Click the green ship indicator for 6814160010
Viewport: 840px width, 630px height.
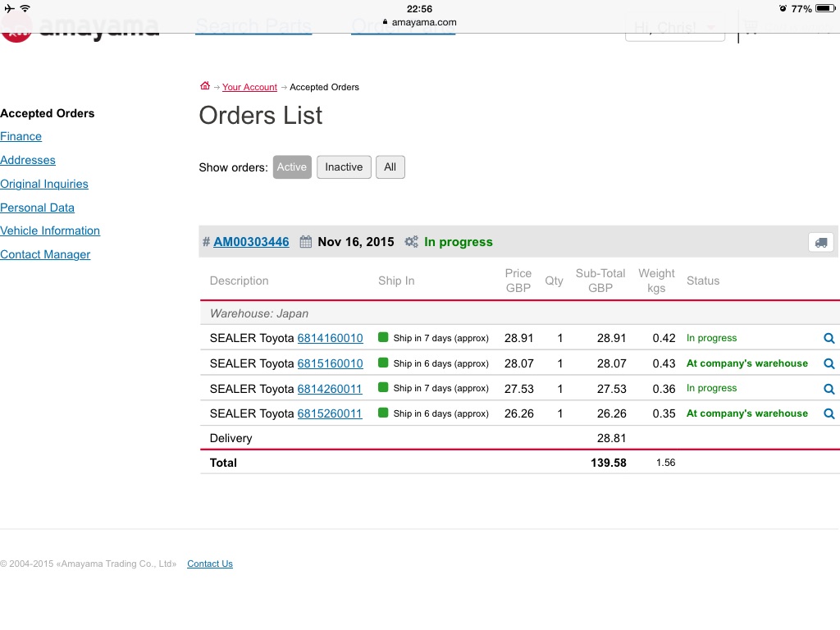pos(383,337)
